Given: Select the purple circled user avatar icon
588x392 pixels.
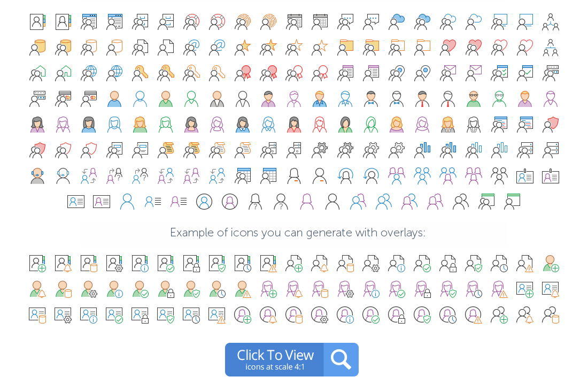Looking at the screenshot, I should pos(230,202).
